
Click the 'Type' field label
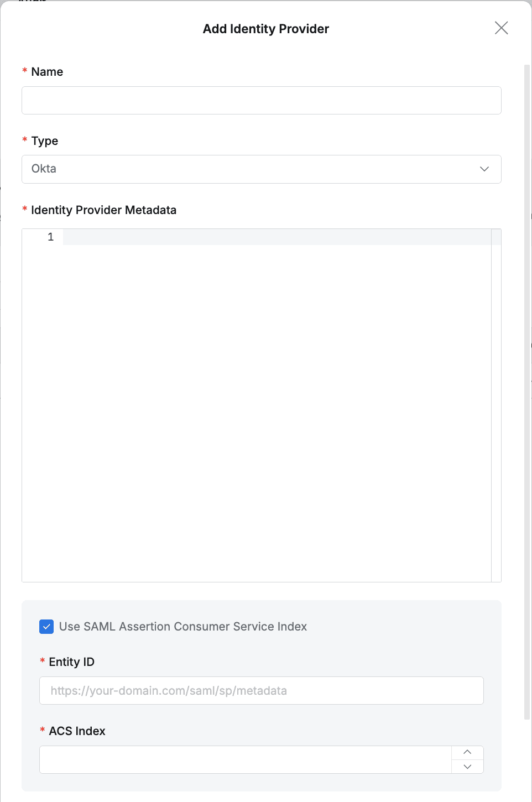45,141
